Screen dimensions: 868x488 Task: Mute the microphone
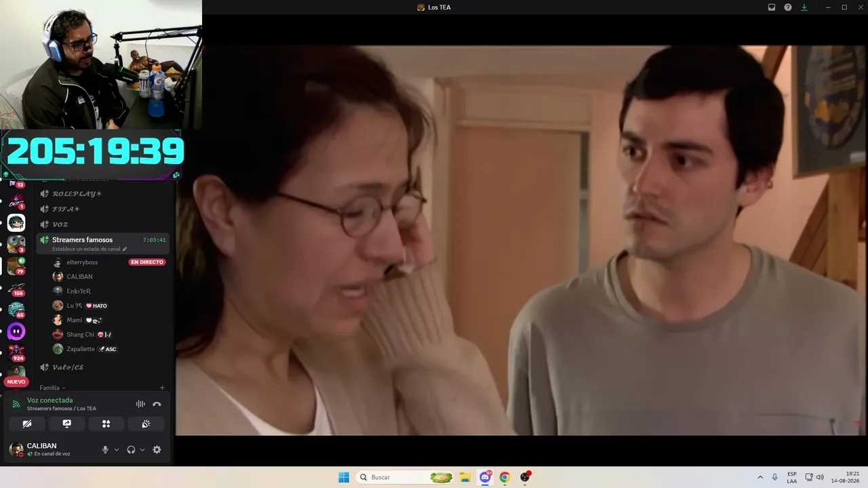click(x=105, y=449)
